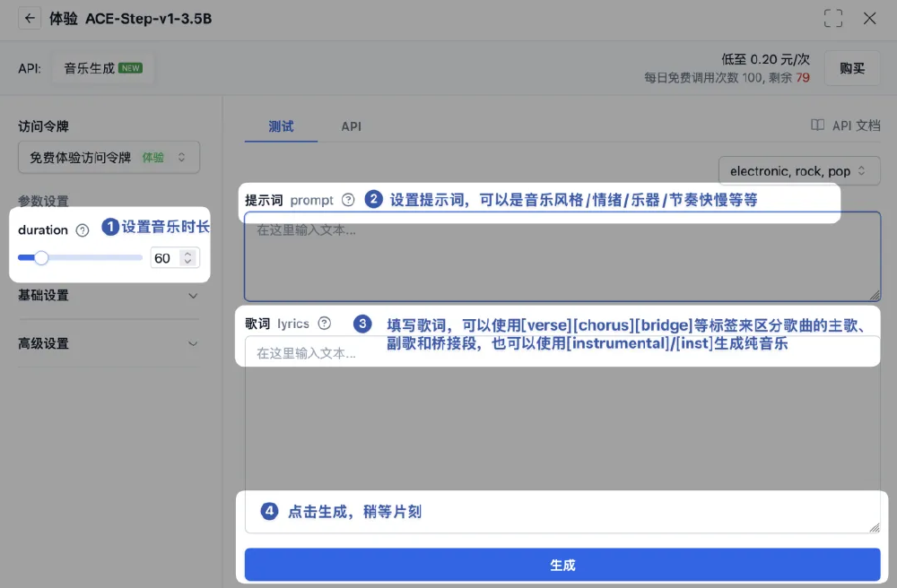Open the 免费体验访问令牌 token dropdown
The height and width of the screenshot is (588, 897).
pyautogui.click(x=109, y=156)
